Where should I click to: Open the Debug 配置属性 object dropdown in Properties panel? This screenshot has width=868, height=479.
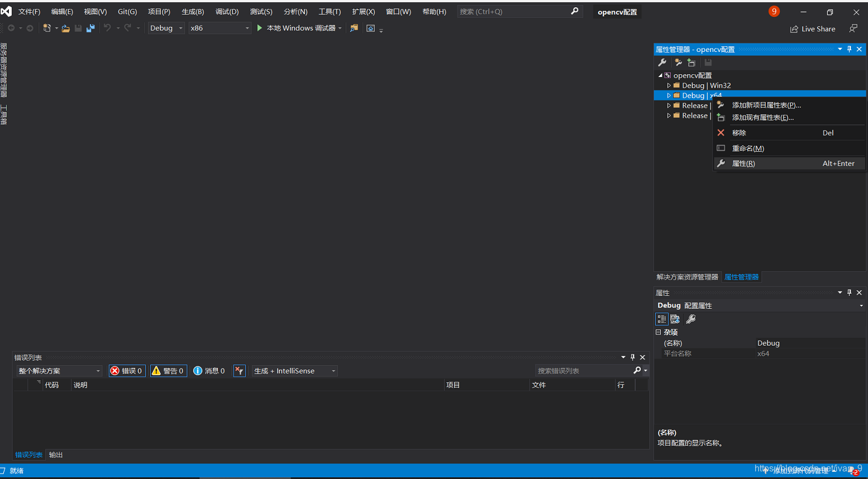tap(861, 305)
